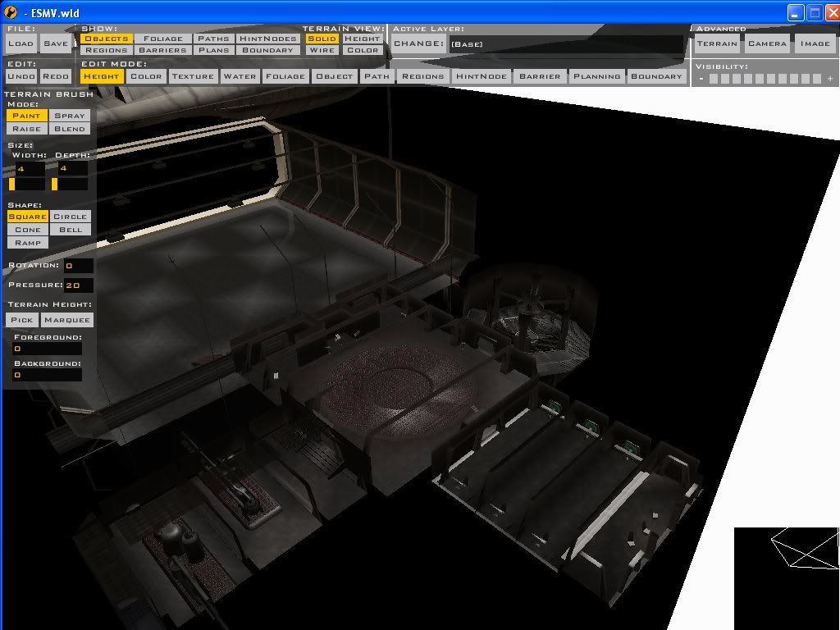Switch to Height edit mode
The image size is (840, 630).
[x=102, y=76]
